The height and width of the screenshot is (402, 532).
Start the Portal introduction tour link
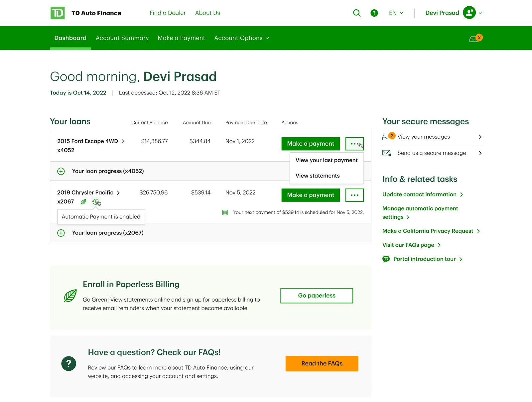point(428,259)
